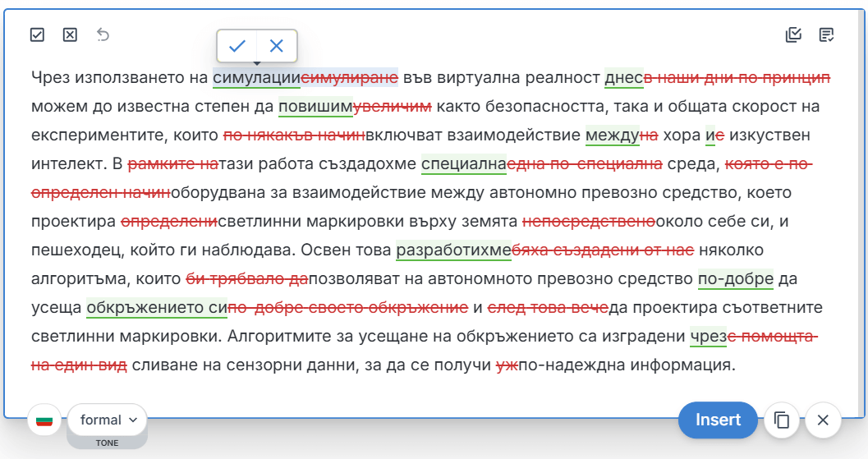
Task: Click the suggested word "днес"
Action: coord(623,77)
